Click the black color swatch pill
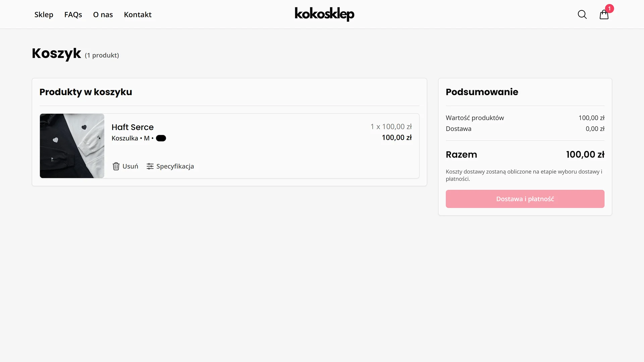 click(x=161, y=138)
